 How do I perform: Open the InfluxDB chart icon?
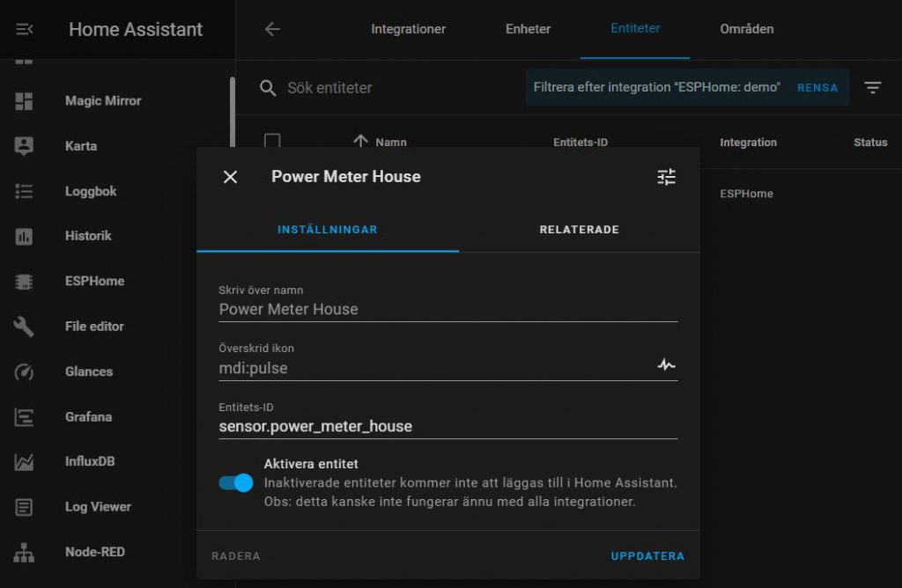pyautogui.click(x=24, y=461)
